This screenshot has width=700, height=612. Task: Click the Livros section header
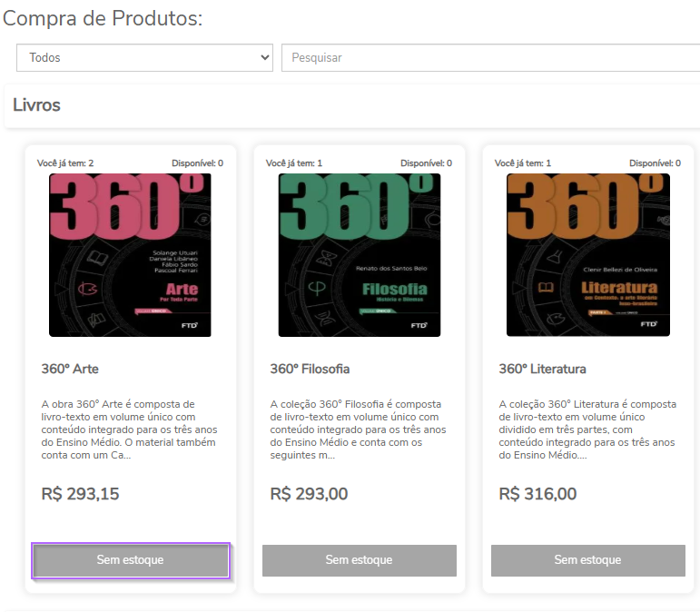(37, 105)
